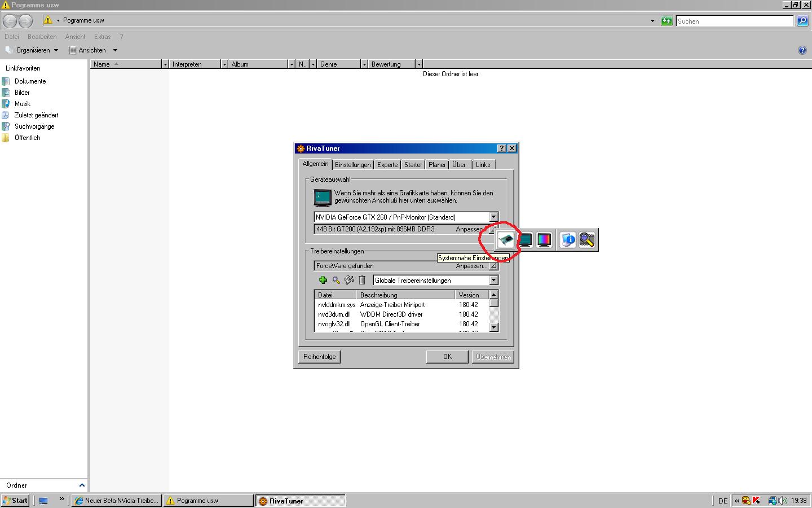Click the green refresh icon beside address bar
Screen dimensions: 812x508
click(667, 21)
